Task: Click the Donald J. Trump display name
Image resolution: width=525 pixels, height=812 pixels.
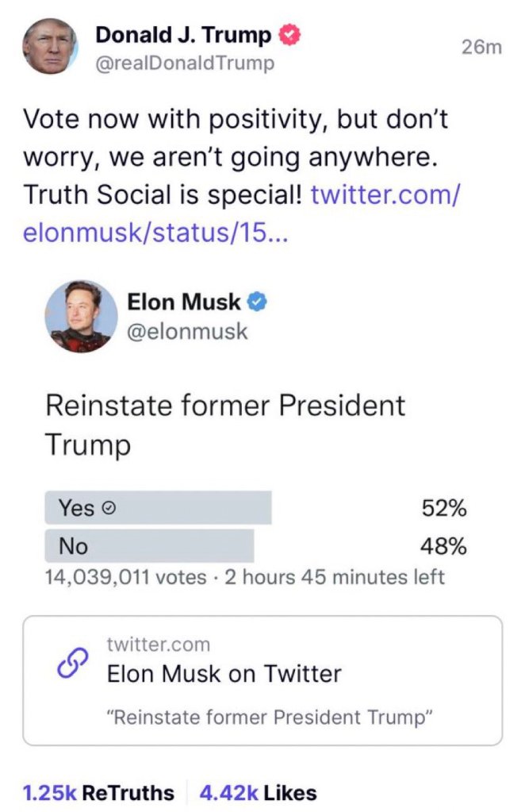Action: [x=182, y=35]
